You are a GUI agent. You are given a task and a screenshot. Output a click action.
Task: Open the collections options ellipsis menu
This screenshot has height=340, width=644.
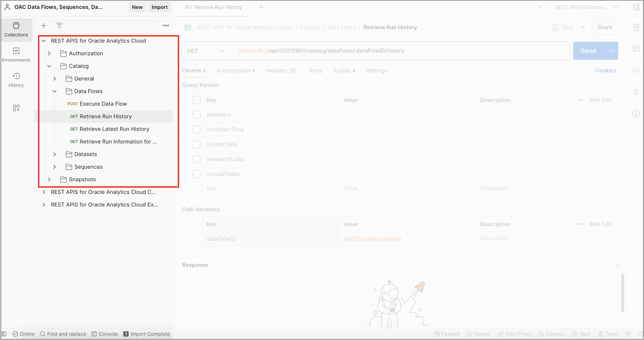click(x=166, y=26)
